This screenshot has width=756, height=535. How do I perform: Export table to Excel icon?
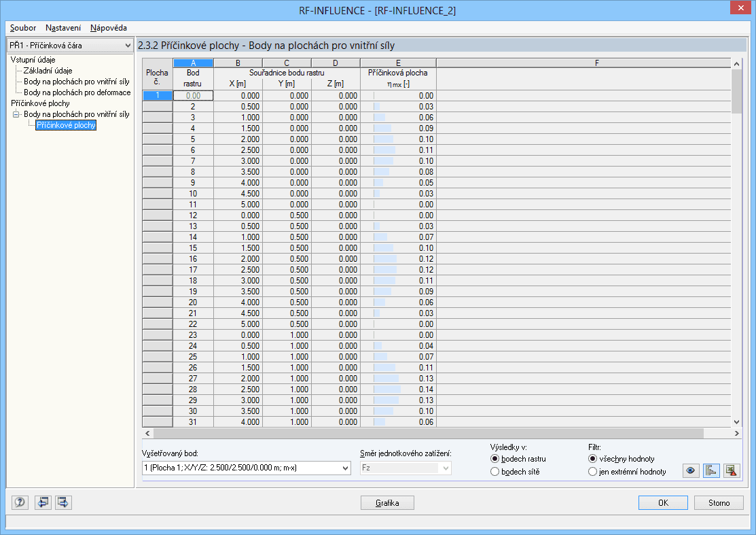[732, 470]
